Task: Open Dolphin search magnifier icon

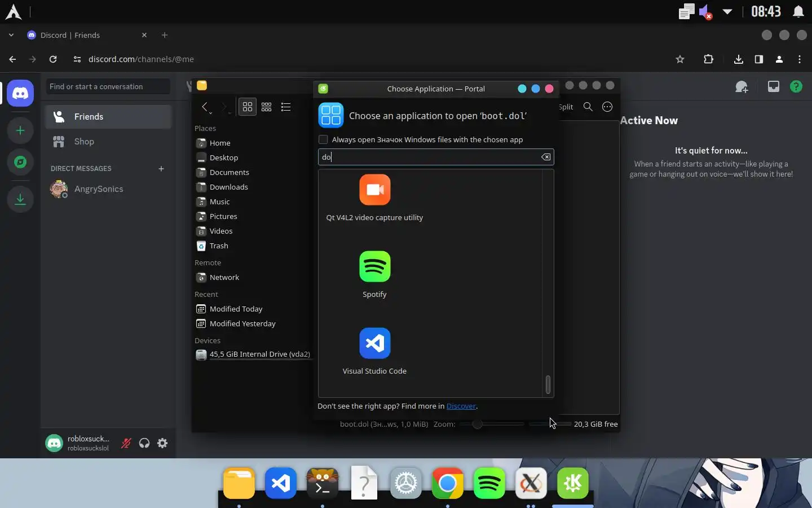Action: point(588,107)
